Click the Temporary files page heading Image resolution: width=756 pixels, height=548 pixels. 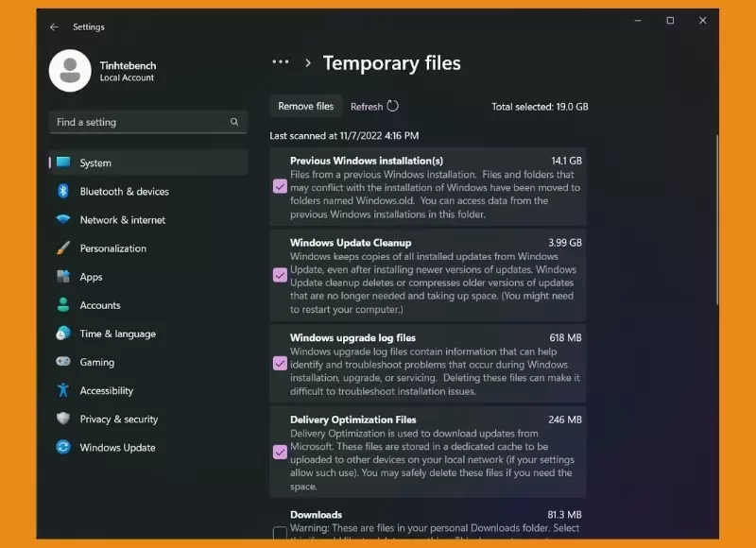pos(391,63)
